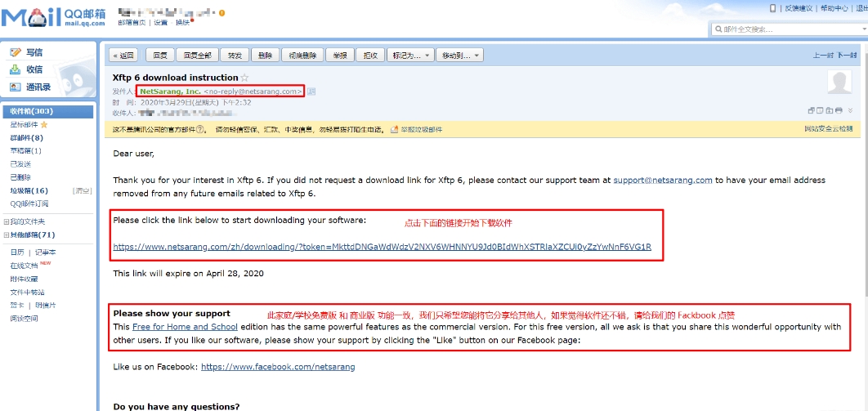Click the 转发 forward button

coord(234,56)
